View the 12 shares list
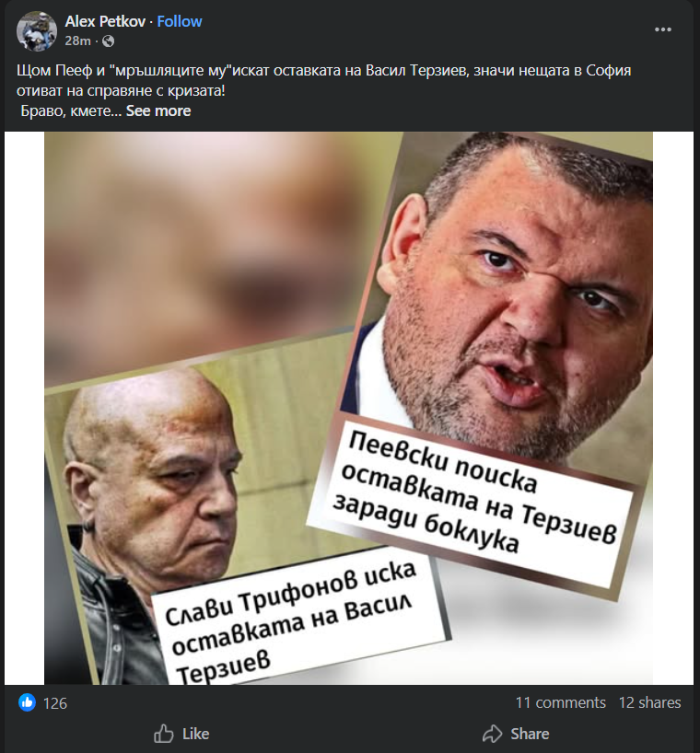The height and width of the screenshot is (753, 700). 649,702
